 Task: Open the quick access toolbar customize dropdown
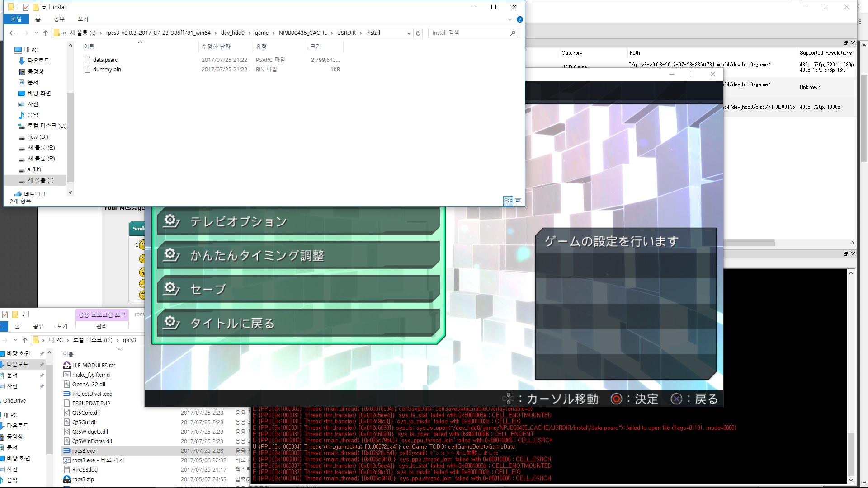click(x=44, y=7)
